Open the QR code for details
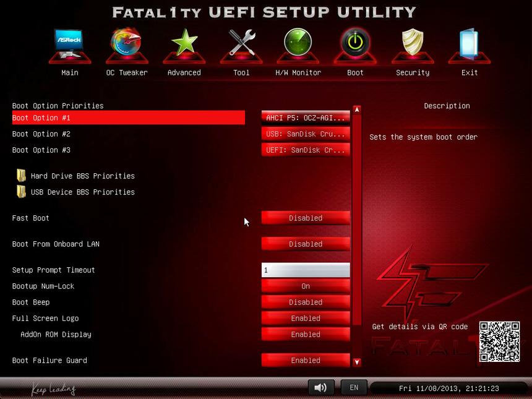This screenshot has height=399, width=532. [499, 341]
